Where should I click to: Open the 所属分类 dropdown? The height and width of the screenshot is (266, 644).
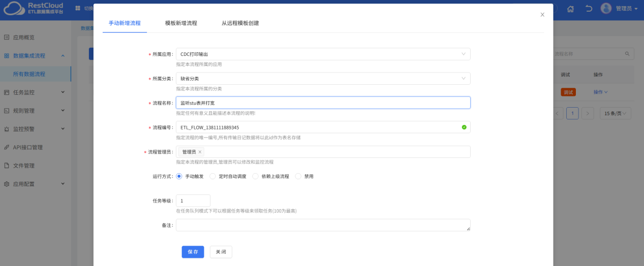click(x=323, y=78)
